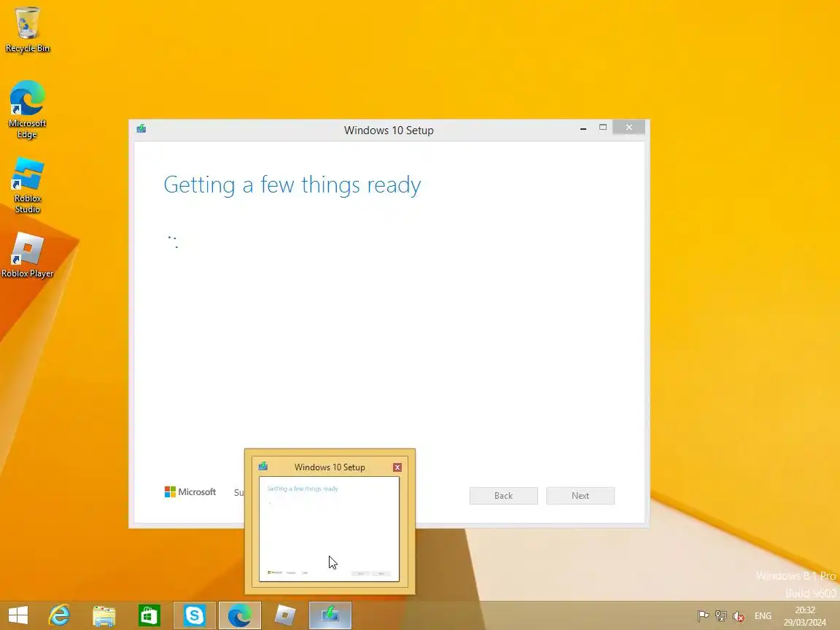Select the Microsoft Edge desktop shortcut
This screenshot has height=630, width=840.
27,109
